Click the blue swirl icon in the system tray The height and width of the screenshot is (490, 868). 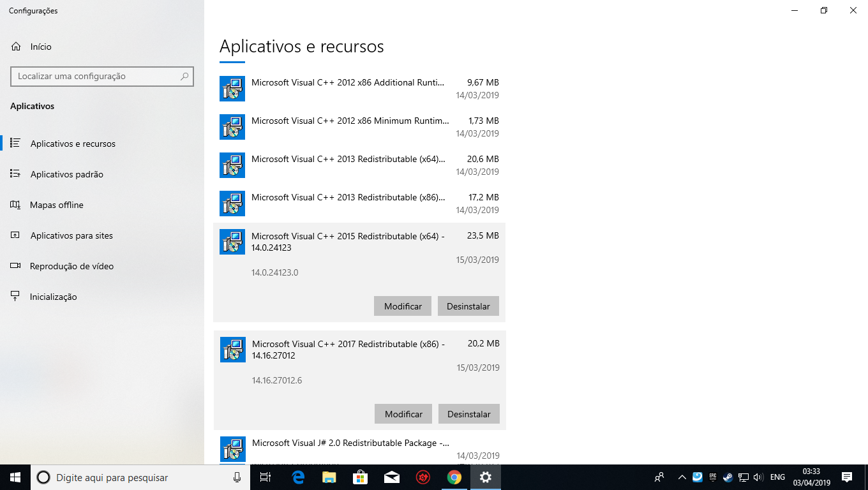[x=698, y=477]
